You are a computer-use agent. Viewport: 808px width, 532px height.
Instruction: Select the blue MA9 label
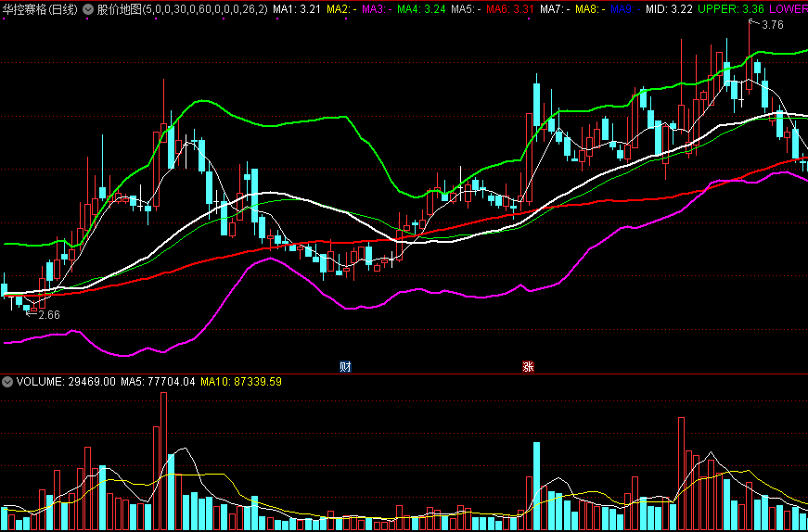(x=626, y=9)
